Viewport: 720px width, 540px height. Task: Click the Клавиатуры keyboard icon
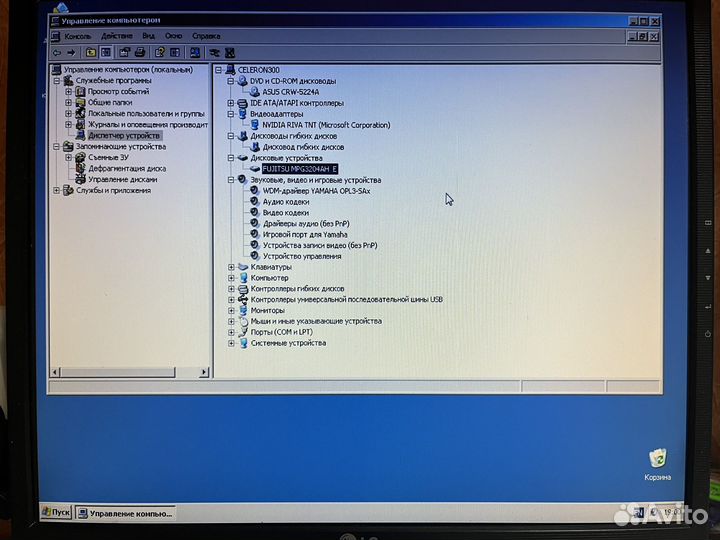(x=243, y=267)
